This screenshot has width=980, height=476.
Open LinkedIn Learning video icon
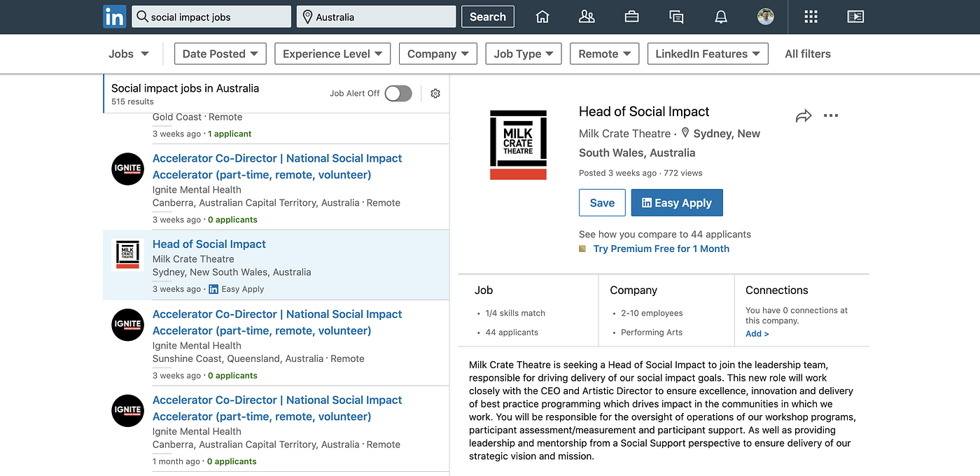click(x=855, y=17)
